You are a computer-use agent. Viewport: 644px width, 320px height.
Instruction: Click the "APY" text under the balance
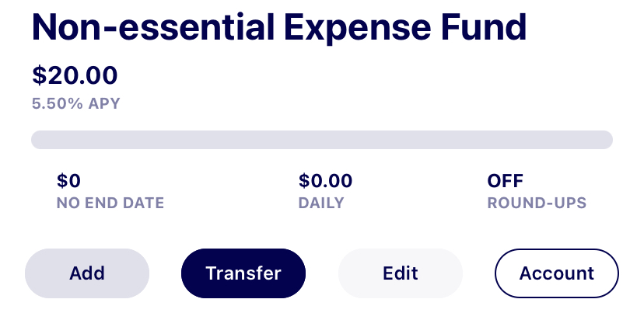point(103,103)
